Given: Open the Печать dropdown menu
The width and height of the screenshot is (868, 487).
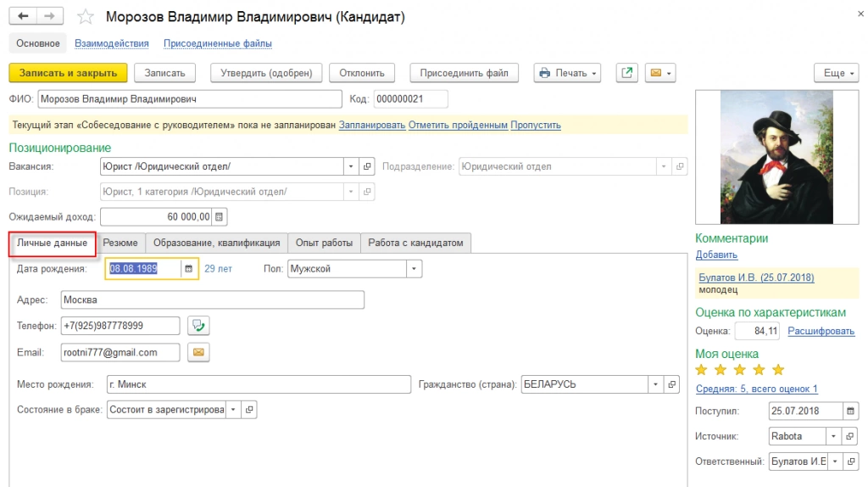Looking at the screenshot, I should tap(567, 73).
